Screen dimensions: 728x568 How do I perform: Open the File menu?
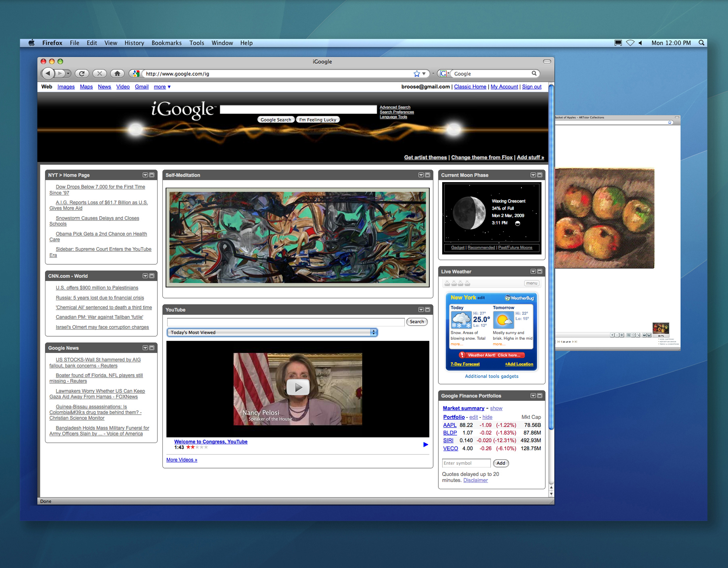[x=74, y=43]
